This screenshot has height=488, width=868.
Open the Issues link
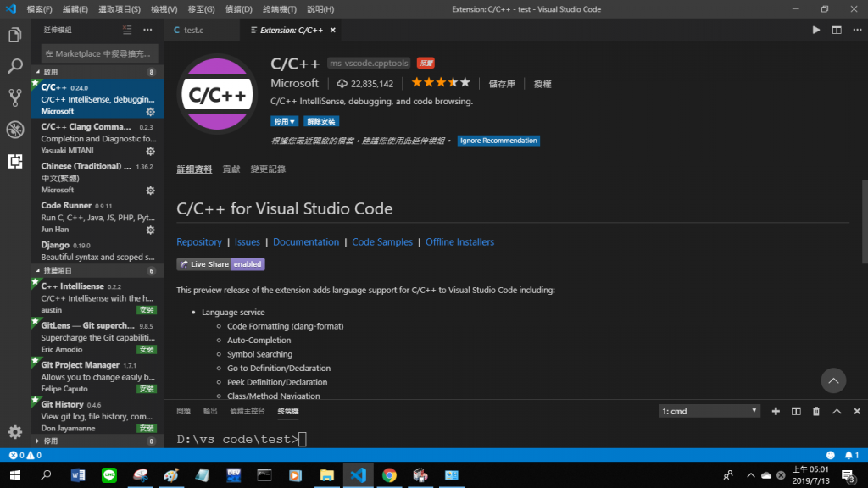pyautogui.click(x=247, y=241)
